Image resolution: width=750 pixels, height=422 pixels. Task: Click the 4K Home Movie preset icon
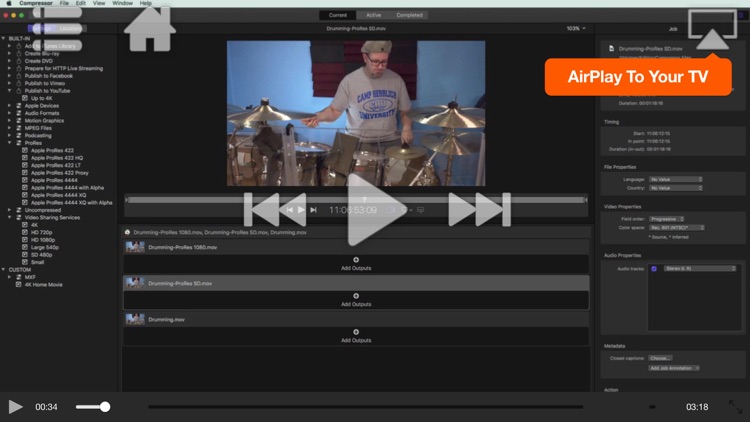point(19,284)
